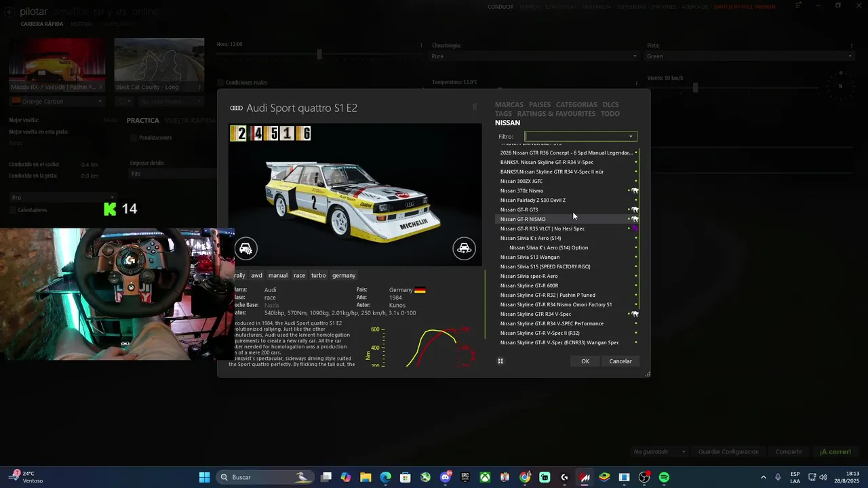Click Audi rings logo beside car name
The width and height of the screenshot is (868, 488).
pos(236,108)
